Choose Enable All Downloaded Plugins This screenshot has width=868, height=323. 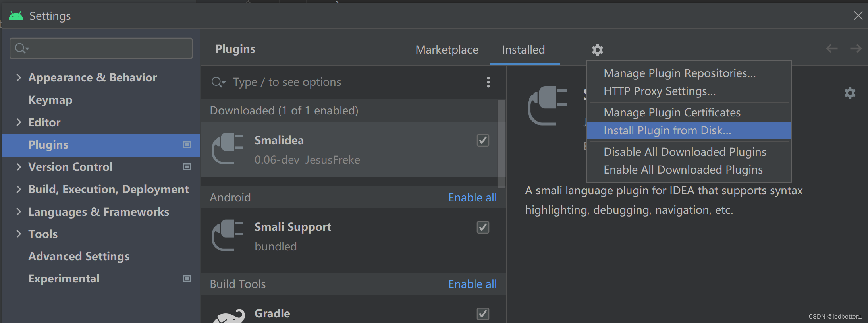coord(689,170)
